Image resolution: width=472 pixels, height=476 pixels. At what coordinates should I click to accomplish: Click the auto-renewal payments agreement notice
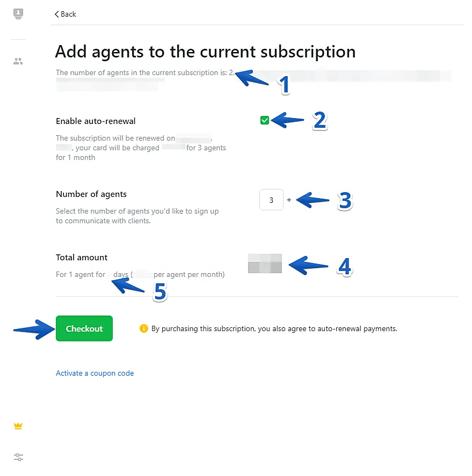[x=274, y=328]
